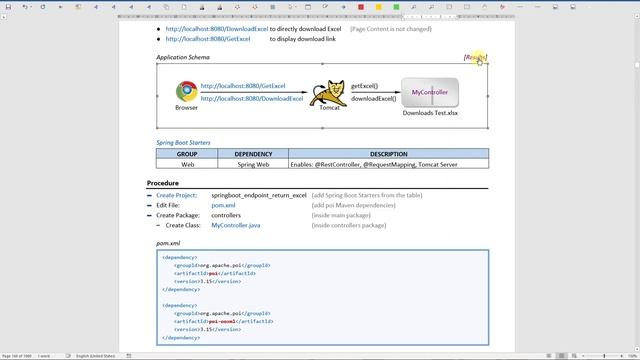Click the DESCRIPTION table header cell
640x360 pixels.
coord(389,154)
